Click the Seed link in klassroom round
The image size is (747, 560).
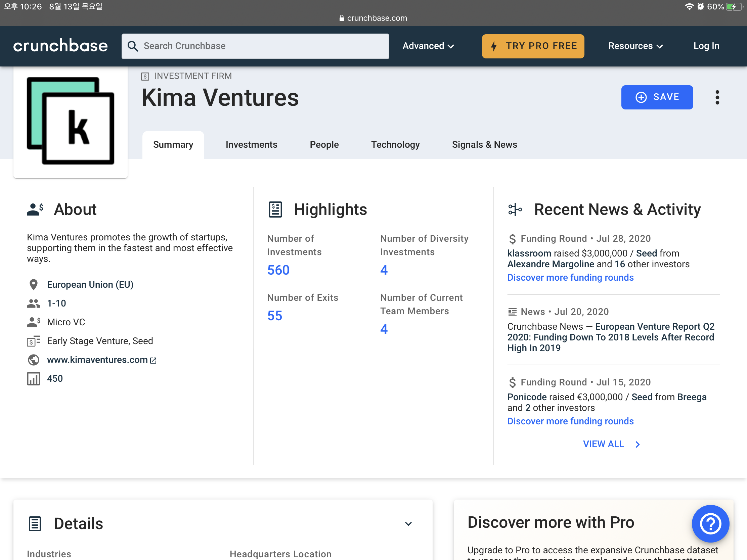tap(646, 253)
